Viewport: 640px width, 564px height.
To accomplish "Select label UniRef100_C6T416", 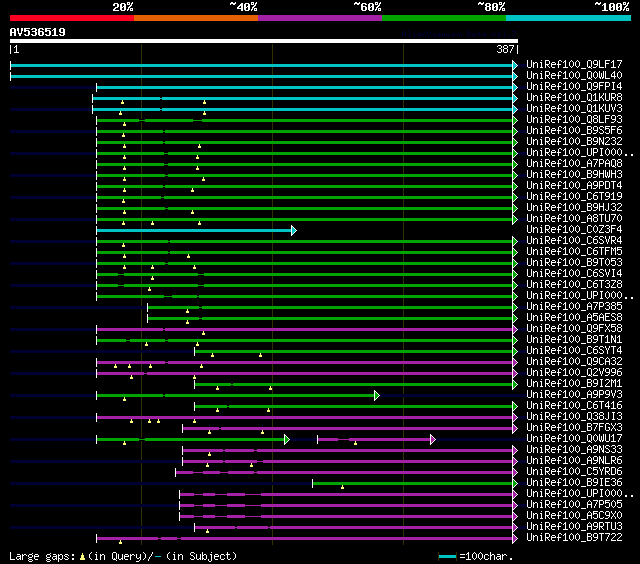I will coord(574,406).
